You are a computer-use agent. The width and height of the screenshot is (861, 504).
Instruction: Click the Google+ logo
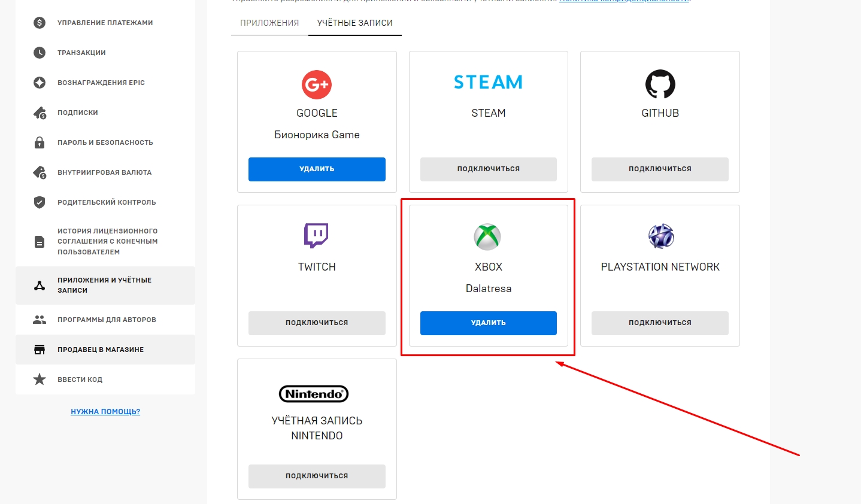pos(317,84)
